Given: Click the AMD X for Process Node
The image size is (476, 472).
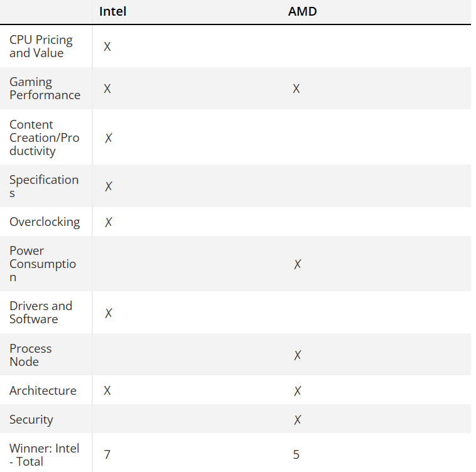Looking at the screenshot, I should (x=298, y=355).
